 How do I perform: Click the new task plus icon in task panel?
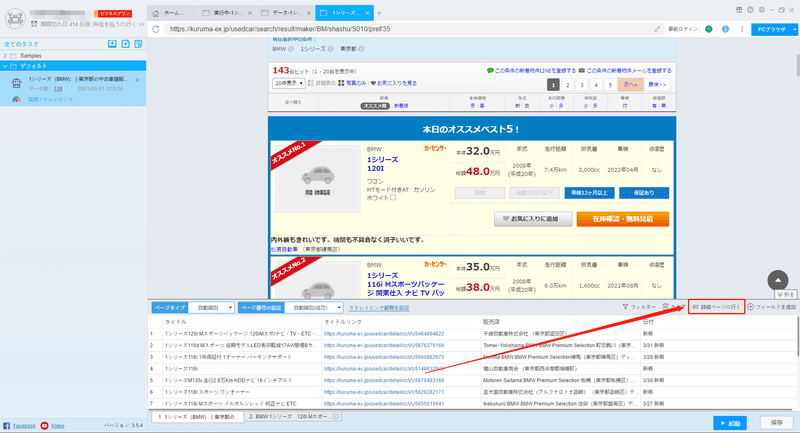(x=126, y=44)
